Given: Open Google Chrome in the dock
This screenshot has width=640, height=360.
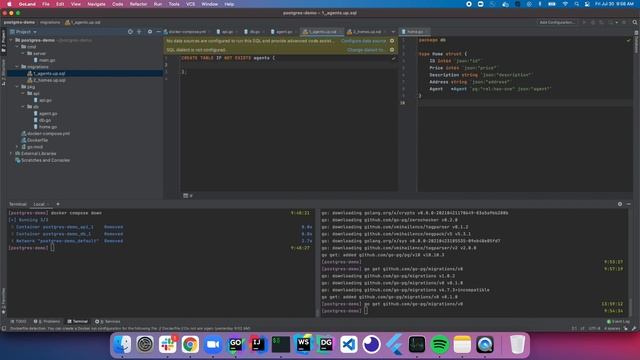Looking at the screenshot, I should 190,344.
